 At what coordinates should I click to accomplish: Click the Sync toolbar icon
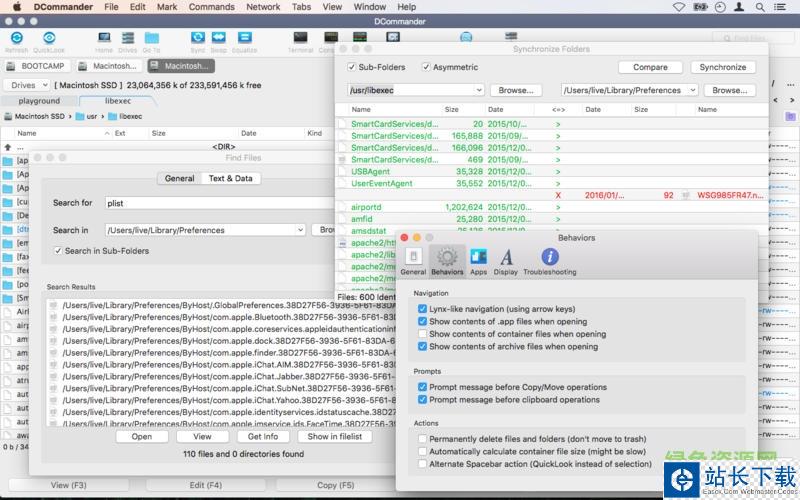198,39
